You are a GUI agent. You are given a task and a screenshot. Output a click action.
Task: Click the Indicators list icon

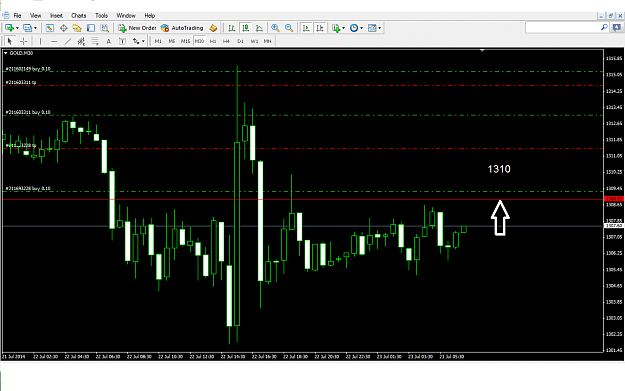[x=336, y=28]
